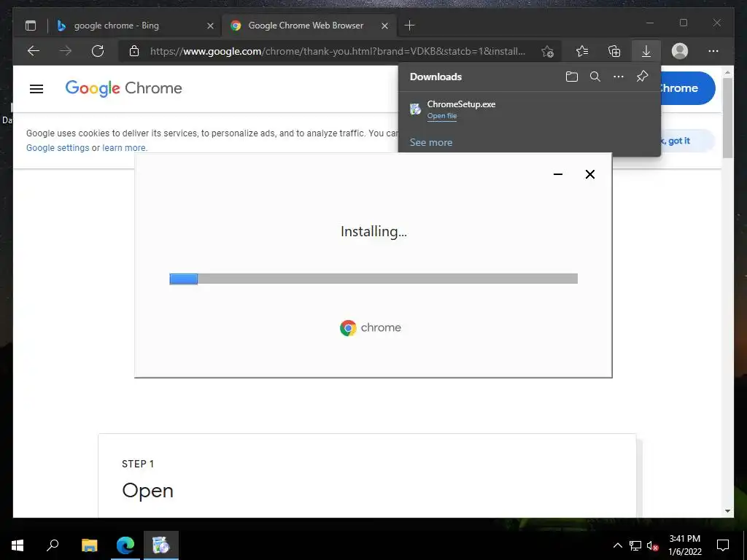Open taskbar clock showing 3:41 PM
The image size is (747, 560).
pyautogui.click(x=684, y=545)
